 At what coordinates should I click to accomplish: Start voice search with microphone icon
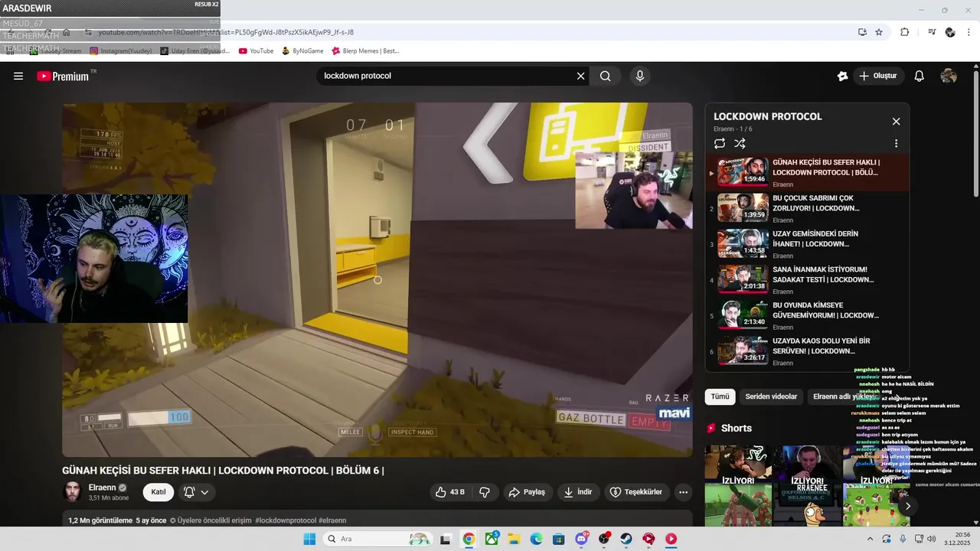click(640, 76)
